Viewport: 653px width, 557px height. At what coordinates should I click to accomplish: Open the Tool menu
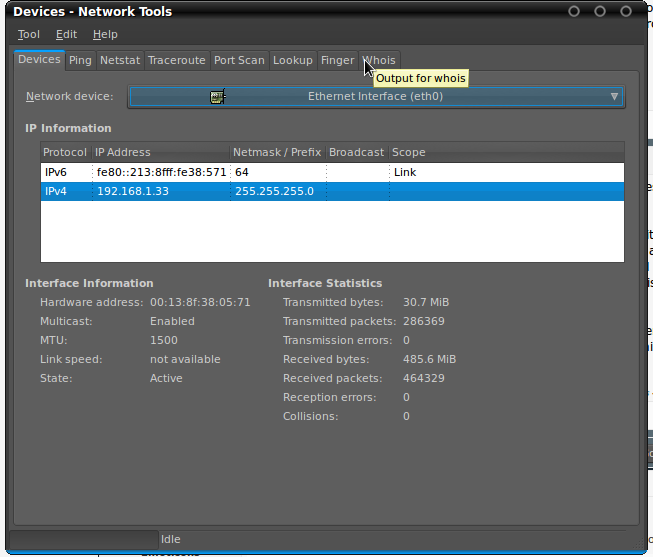click(x=28, y=35)
